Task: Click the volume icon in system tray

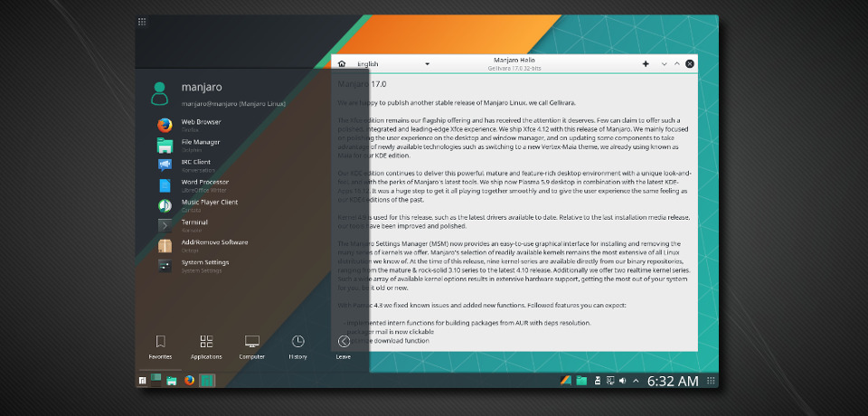Action: pyautogui.click(x=622, y=381)
